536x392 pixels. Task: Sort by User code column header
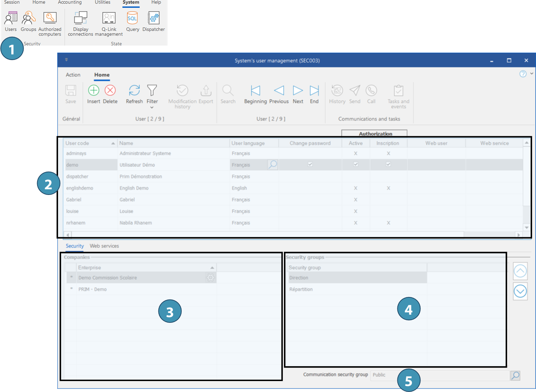(90, 143)
